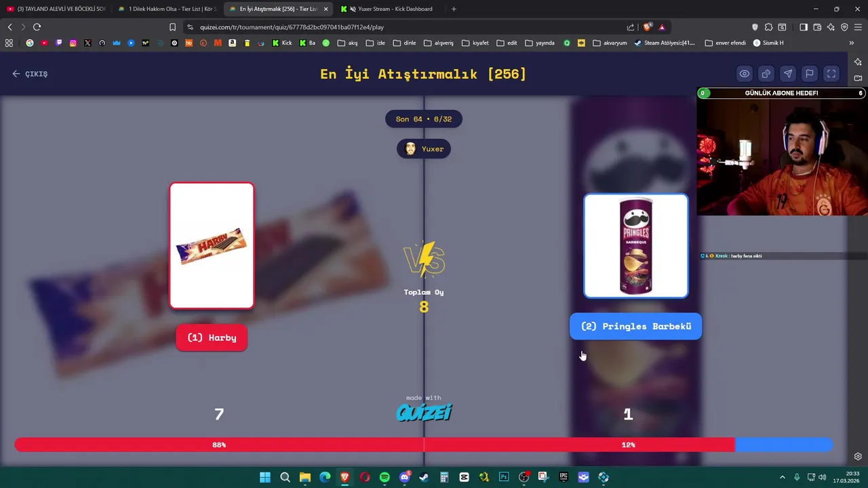Switch to Yuxer Stream Kick Dashboard tab
This screenshot has width=868, height=488.
[389, 9]
